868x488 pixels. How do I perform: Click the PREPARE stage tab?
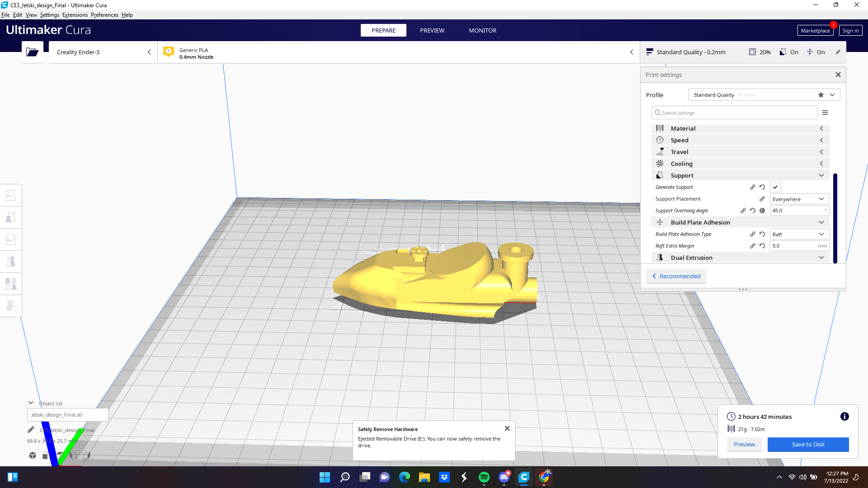tap(383, 30)
